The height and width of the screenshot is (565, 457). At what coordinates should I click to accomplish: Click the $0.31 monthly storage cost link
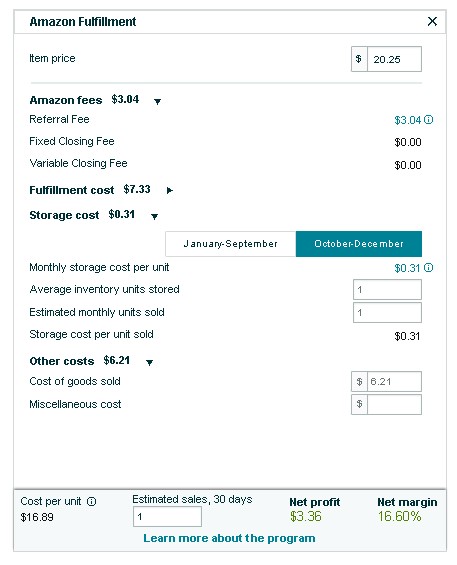pyautogui.click(x=407, y=268)
